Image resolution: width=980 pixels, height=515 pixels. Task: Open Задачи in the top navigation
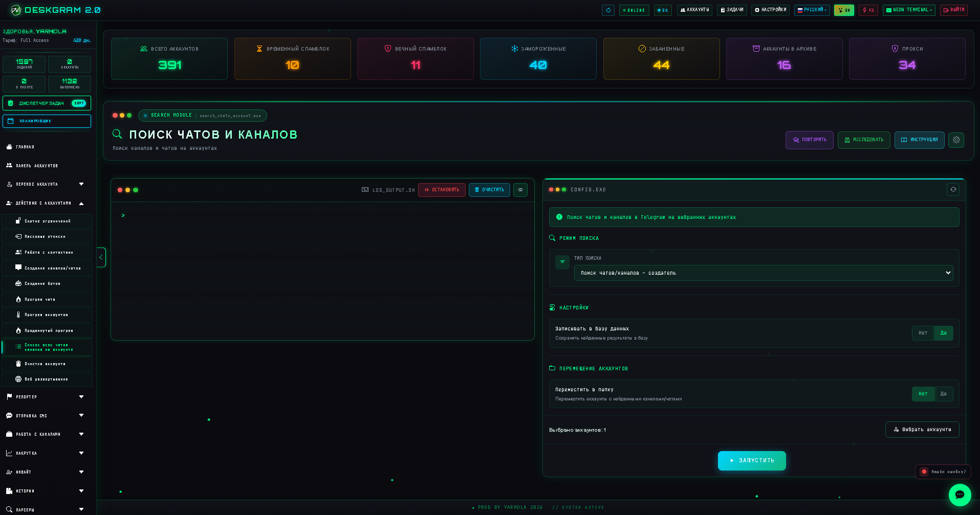coord(732,10)
